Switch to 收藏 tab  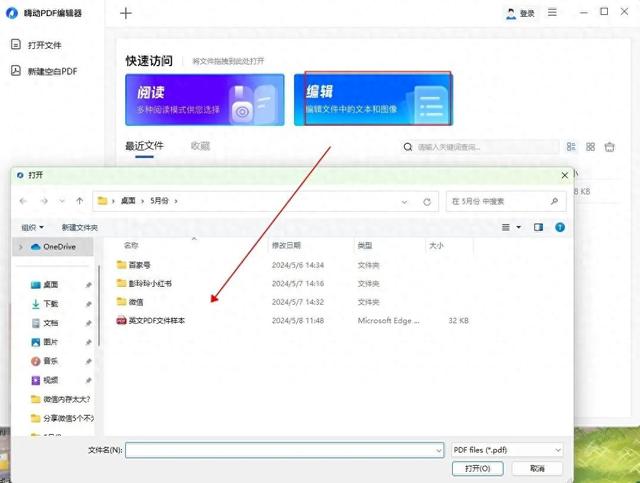[200, 146]
